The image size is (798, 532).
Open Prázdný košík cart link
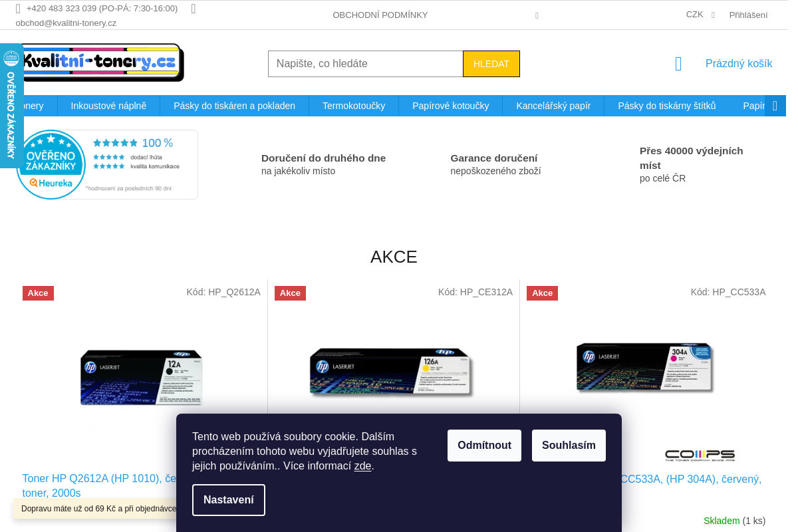pos(739,64)
